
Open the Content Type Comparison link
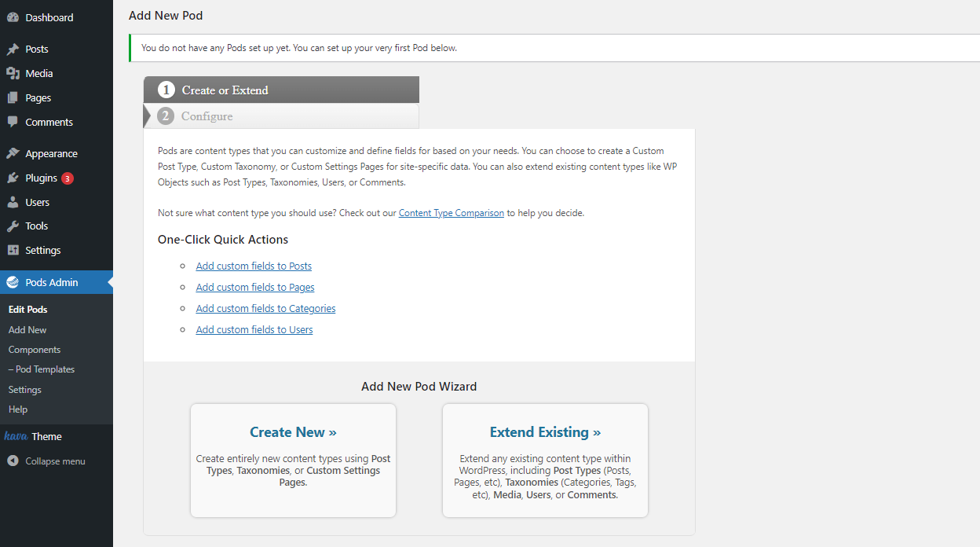pyautogui.click(x=452, y=213)
